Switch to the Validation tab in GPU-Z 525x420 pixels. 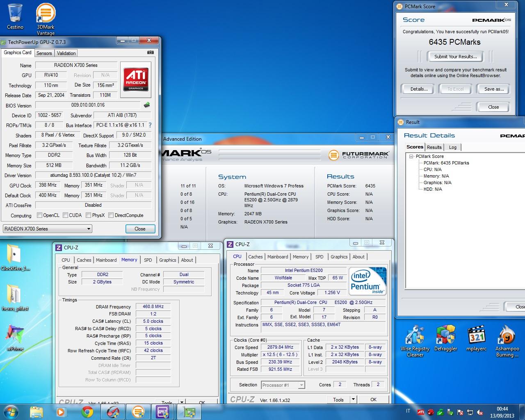[x=66, y=53]
